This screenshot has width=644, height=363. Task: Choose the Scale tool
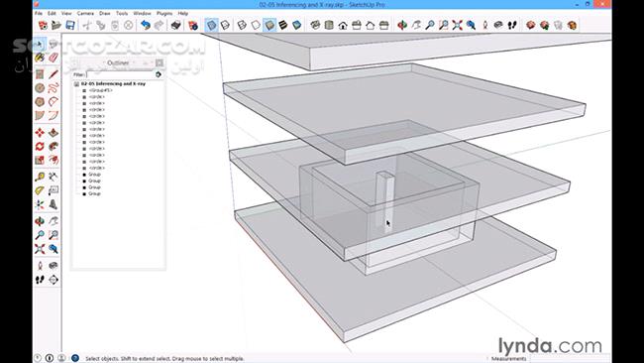pos(40,160)
